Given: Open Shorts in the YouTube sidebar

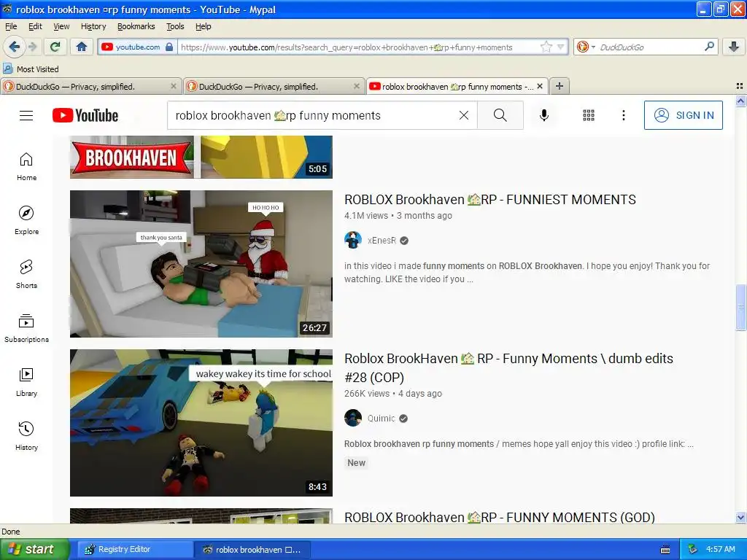Looking at the screenshot, I should click(27, 274).
